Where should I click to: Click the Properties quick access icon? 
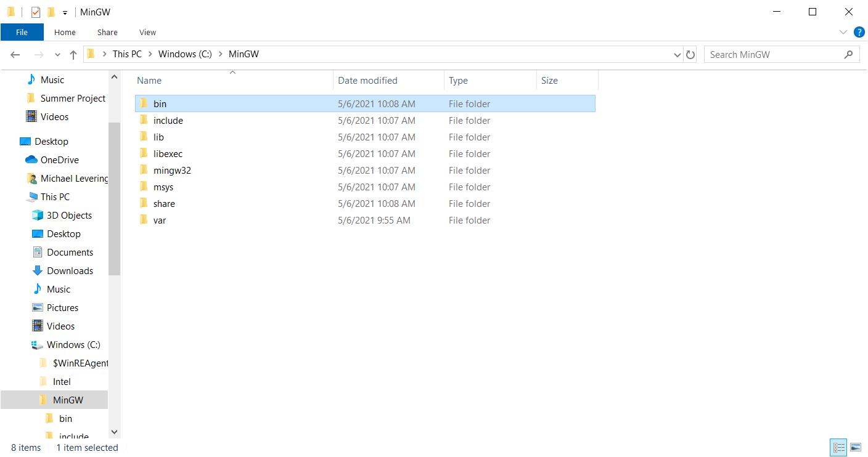35,12
